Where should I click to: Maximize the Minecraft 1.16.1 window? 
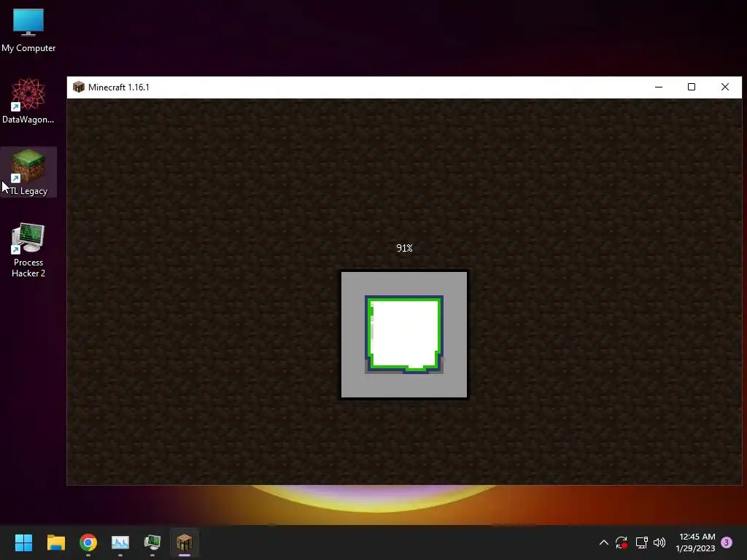pos(692,87)
